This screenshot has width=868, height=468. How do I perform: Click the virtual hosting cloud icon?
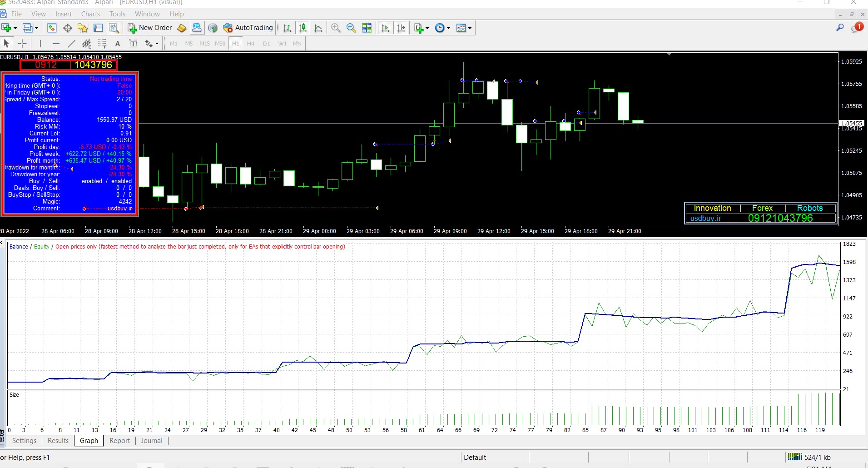197,28
